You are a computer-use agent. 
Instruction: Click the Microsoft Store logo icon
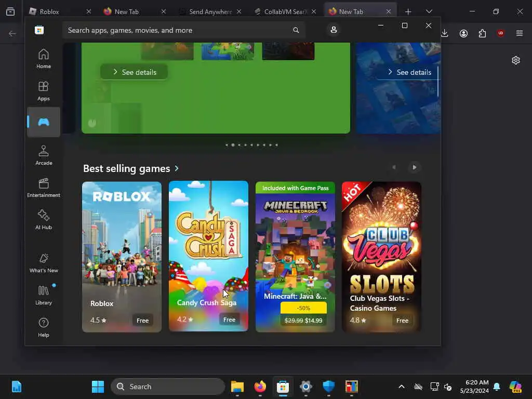39,30
